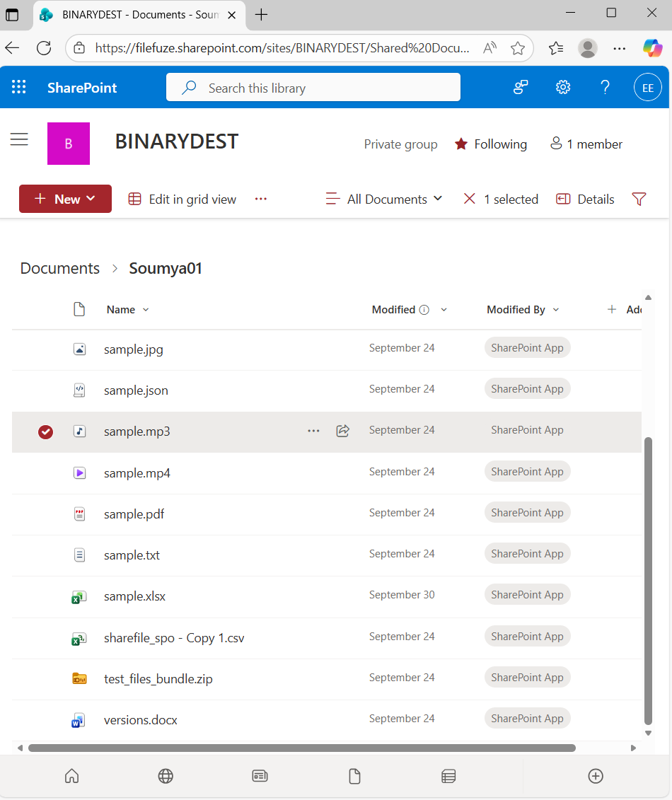Click the EE account avatar icon
The image size is (672, 800).
(x=648, y=87)
